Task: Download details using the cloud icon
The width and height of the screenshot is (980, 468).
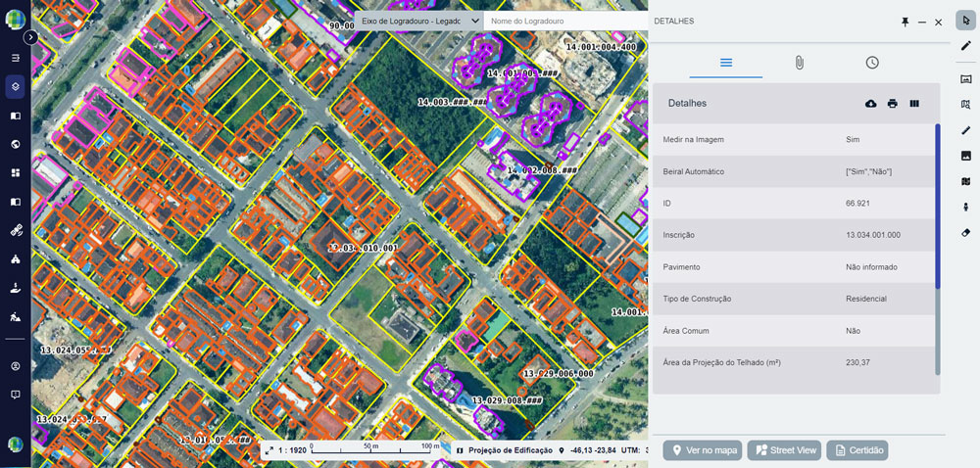Action: pyautogui.click(x=871, y=104)
